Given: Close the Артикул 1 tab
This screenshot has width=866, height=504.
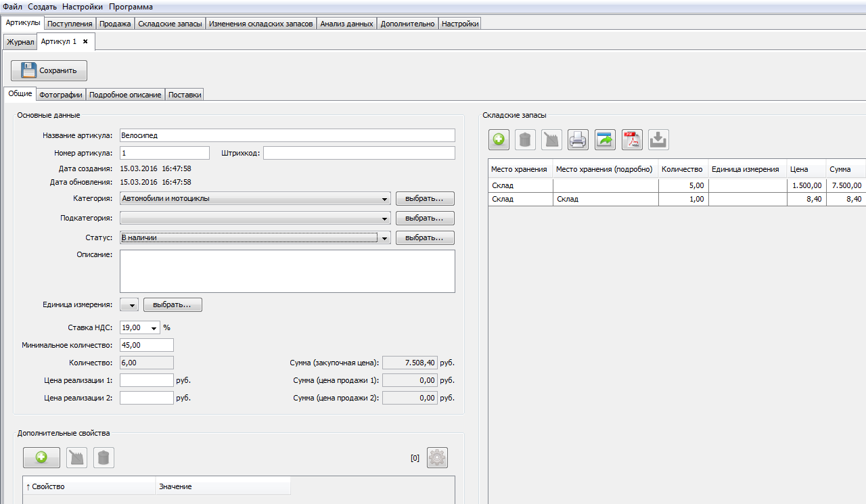Looking at the screenshot, I should click(x=85, y=41).
